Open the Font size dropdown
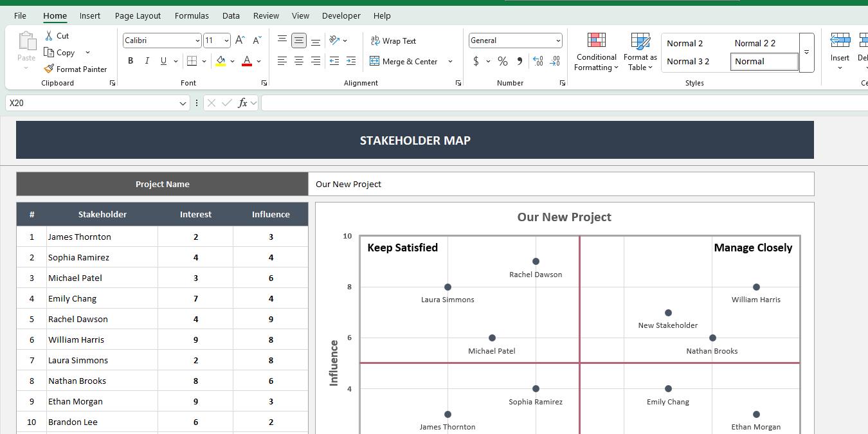This screenshot has width=868, height=434. [x=226, y=40]
